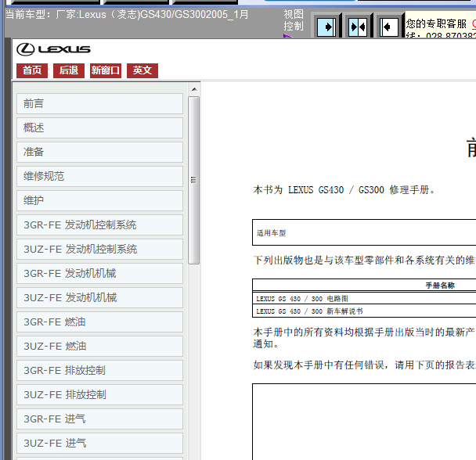This screenshot has width=476, height=460.
Task: Select 3GR-FE 发动机控制系统
Action: pos(100,225)
